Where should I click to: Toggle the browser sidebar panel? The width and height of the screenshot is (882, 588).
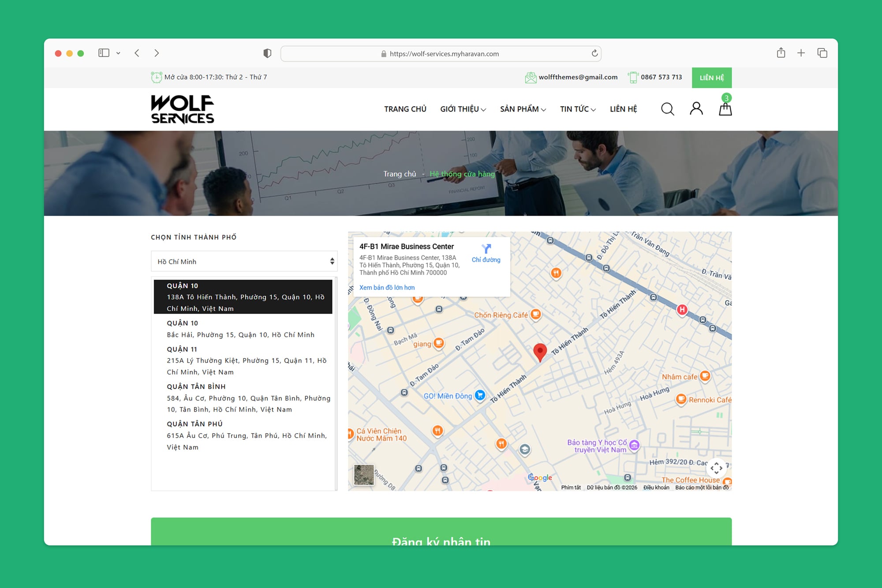coord(104,53)
